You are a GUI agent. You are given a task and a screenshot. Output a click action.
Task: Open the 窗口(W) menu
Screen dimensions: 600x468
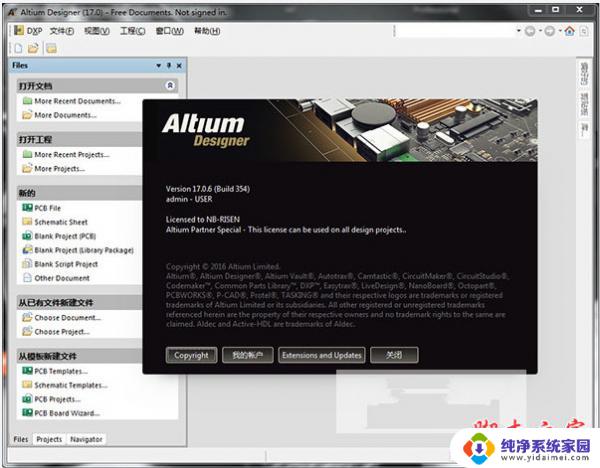tap(169, 31)
